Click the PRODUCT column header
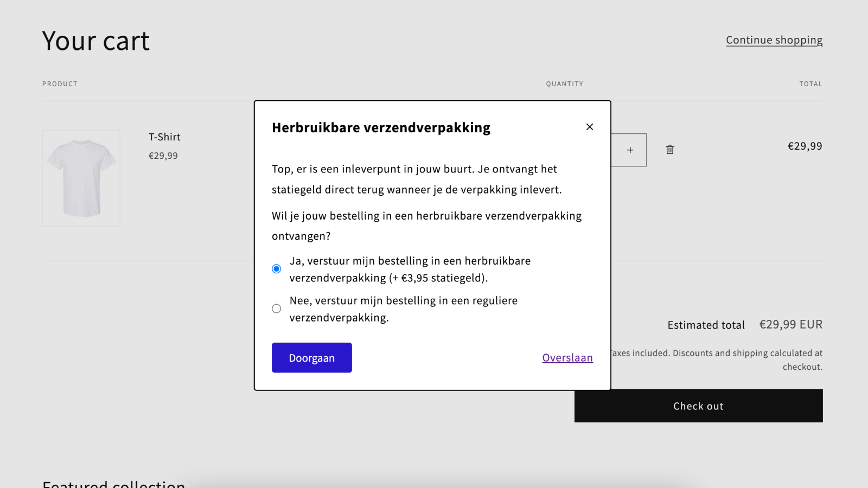This screenshot has height=488, width=868. tap(59, 84)
